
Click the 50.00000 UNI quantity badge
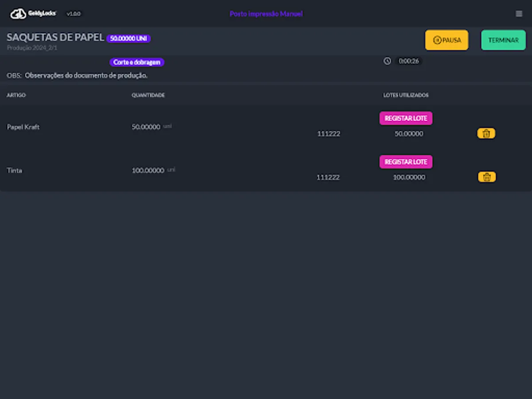coord(129,39)
